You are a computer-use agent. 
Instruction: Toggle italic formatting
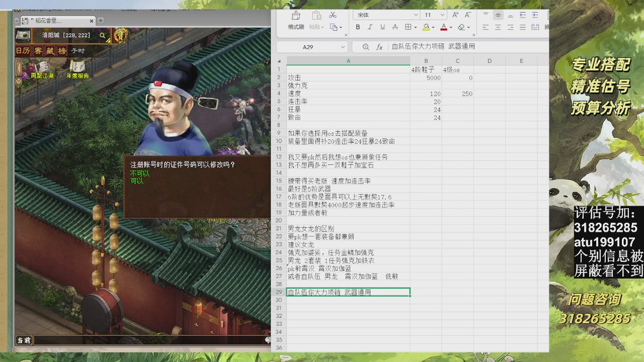pyautogui.click(x=370, y=27)
